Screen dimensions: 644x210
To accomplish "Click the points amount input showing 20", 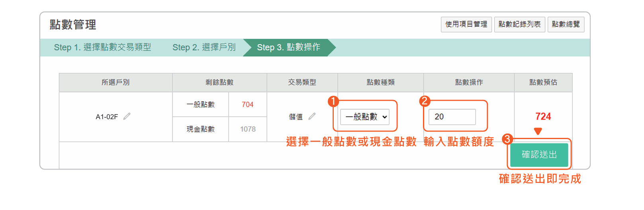I will click(x=452, y=117).
